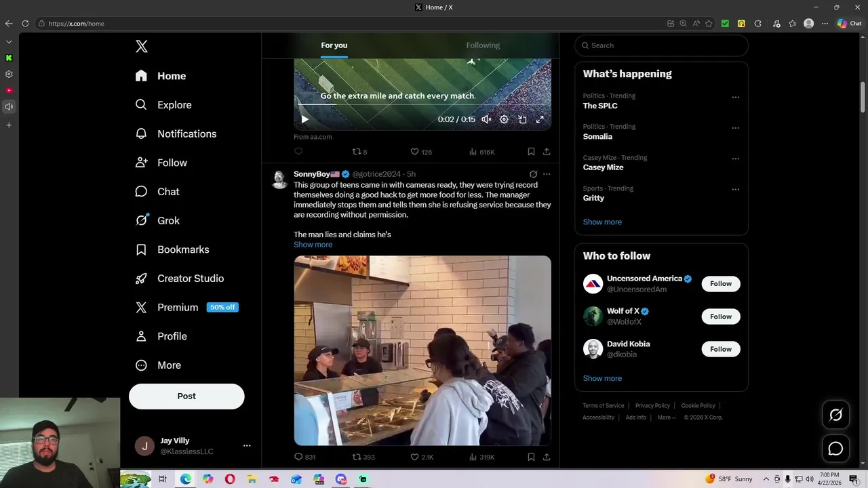Screen dimensions: 868x488
Task: Open Premium with the 50% off badge
Action: 187,307
